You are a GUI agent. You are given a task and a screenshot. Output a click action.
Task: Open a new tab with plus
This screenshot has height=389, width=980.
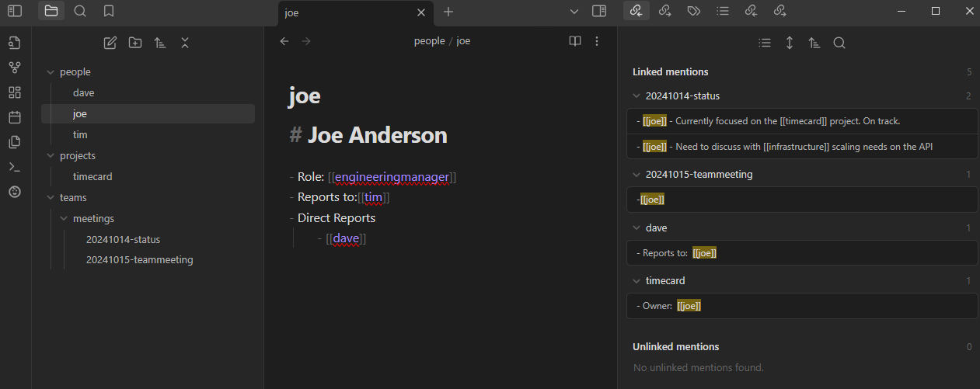[x=448, y=12]
